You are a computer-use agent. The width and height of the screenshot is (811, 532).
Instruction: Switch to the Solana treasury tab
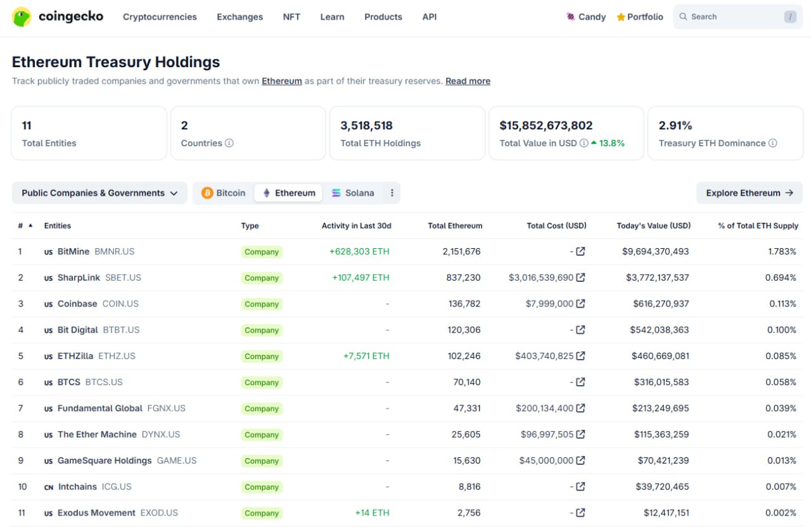coord(353,193)
